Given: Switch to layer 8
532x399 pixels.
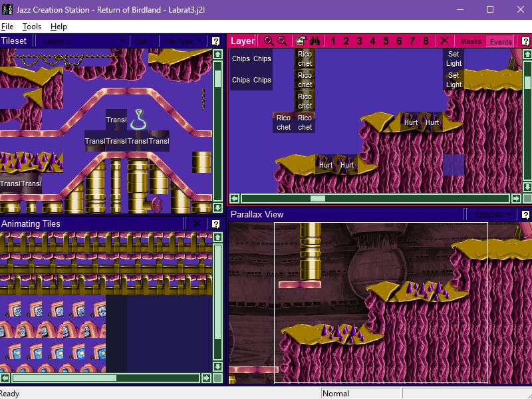Looking at the screenshot, I should tap(426, 41).
